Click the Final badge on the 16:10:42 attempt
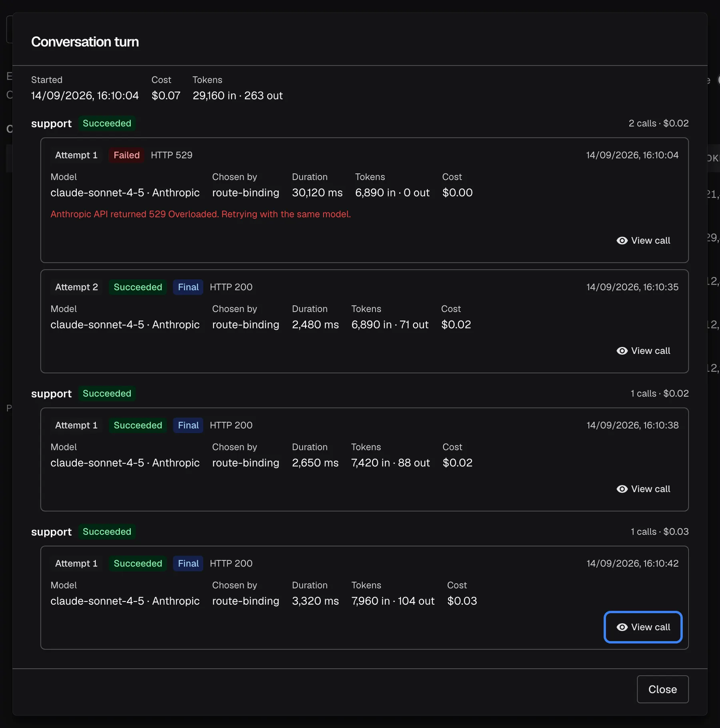 [x=188, y=563]
